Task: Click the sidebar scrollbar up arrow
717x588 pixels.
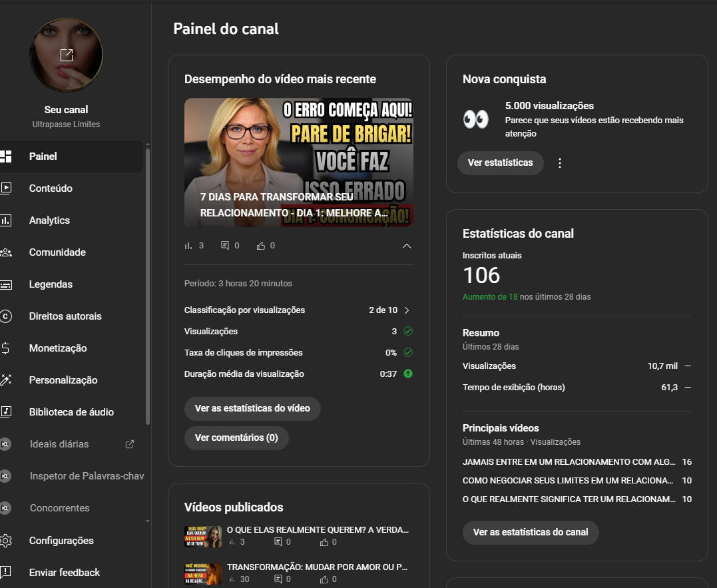Action: 148,145
